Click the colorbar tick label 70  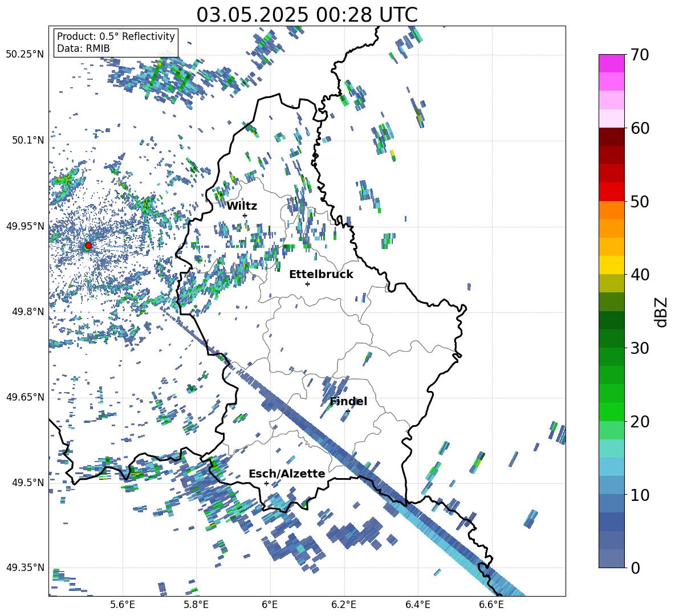point(639,55)
